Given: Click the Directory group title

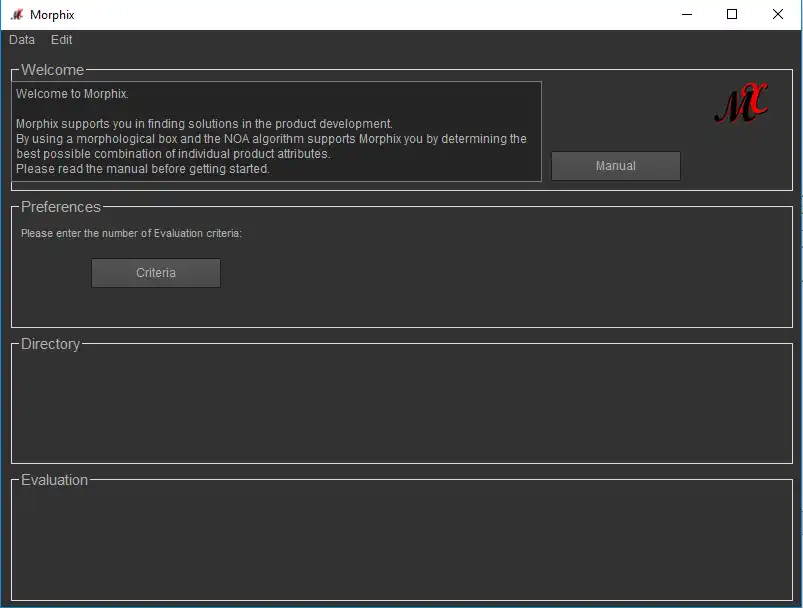Looking at the screenshot, I should [x=51, y=344].
